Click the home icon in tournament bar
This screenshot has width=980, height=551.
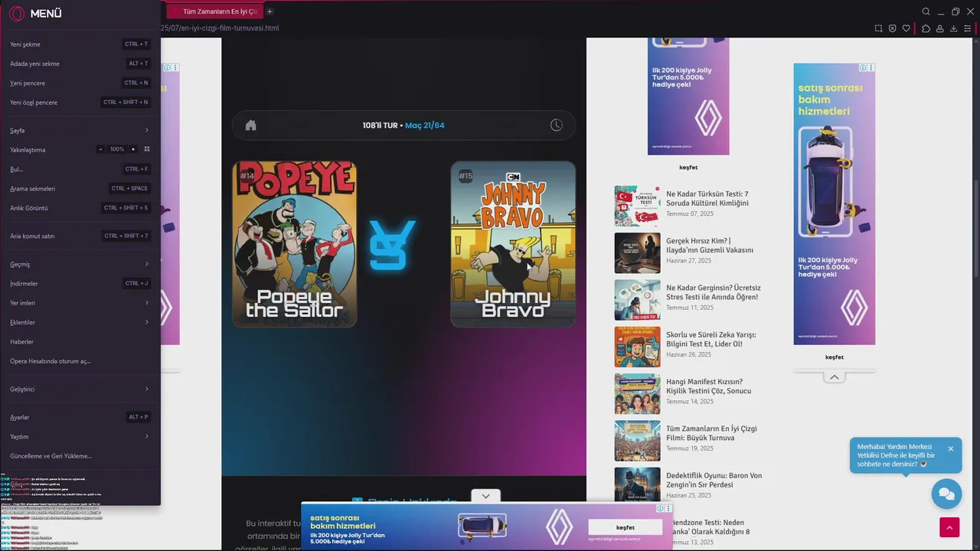coord(250,126)
